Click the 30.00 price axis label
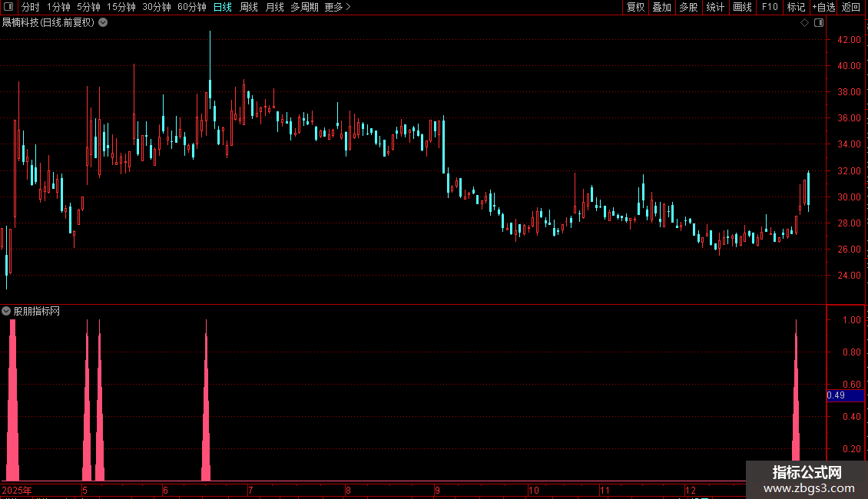Viewport: 868px width, 499px height. coord(849,197)
